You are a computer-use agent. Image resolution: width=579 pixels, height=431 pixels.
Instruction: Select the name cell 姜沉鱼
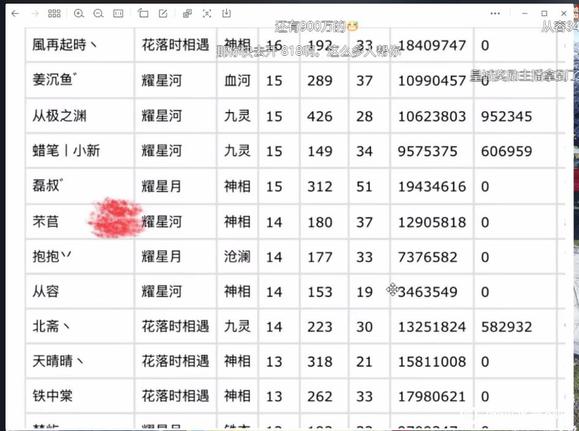click(x=80, y=80)
